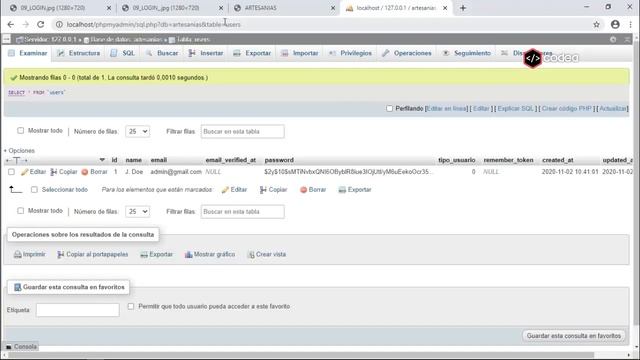The width and height of the screenshot is (640, 360).
Task: Click Guardar esta consulta en favoritos button
Action: coord(573,336)
